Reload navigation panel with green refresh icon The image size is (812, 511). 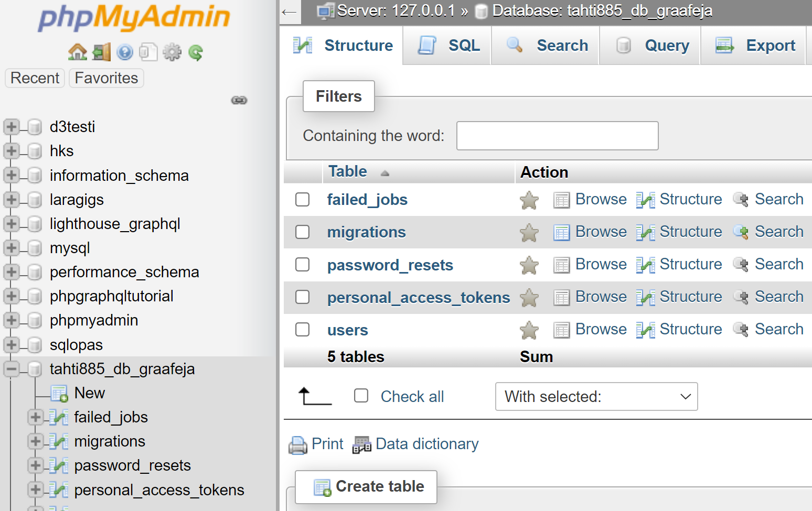(x=196, y=52)
